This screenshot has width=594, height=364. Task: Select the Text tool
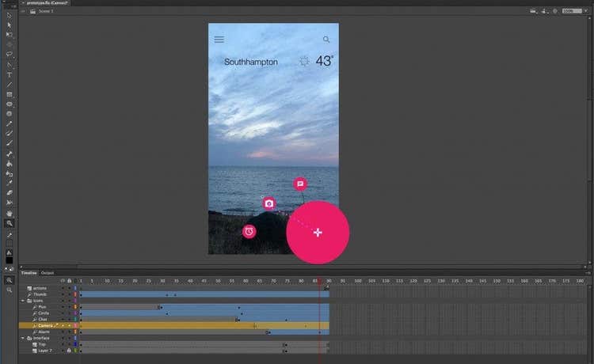10,75
